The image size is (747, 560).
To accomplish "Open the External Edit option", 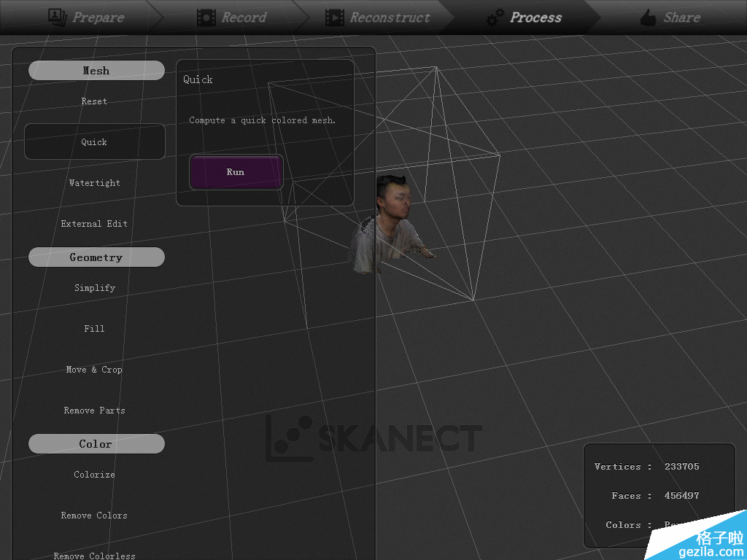I will pos(94,224).
